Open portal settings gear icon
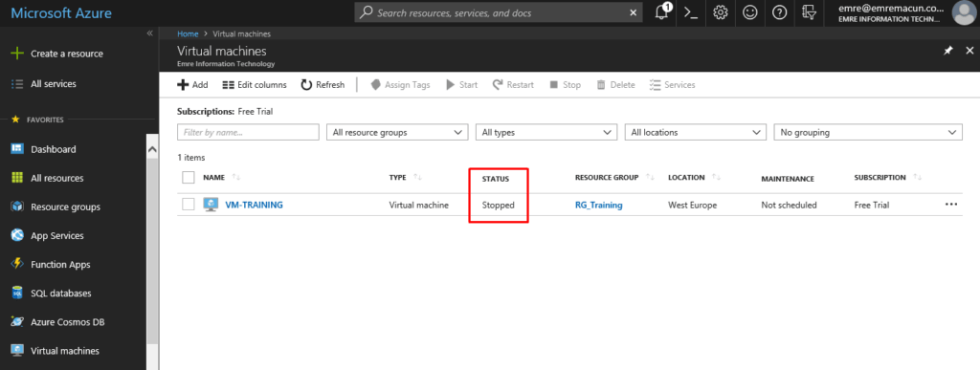The image size is (980, 370). (720, 12)
